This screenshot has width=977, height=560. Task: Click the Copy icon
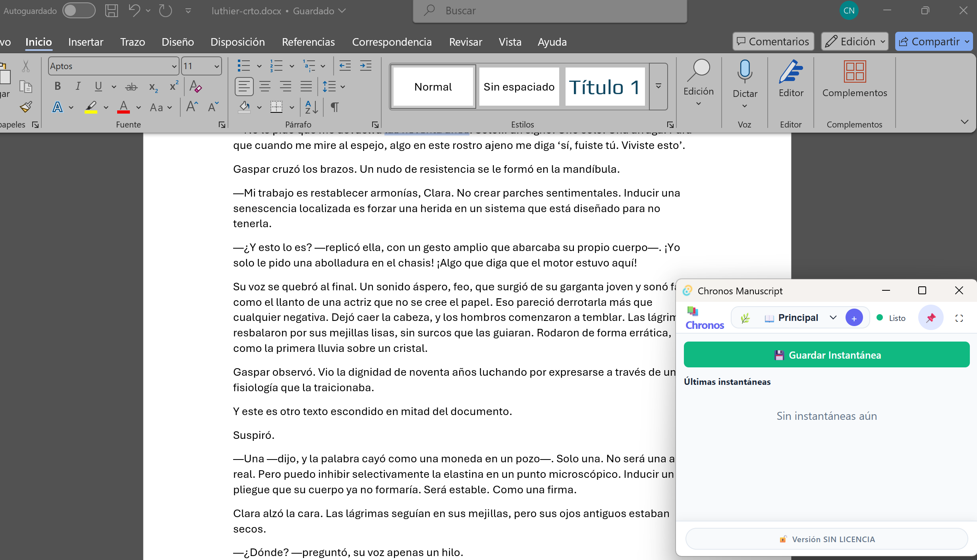pos(26,86)
